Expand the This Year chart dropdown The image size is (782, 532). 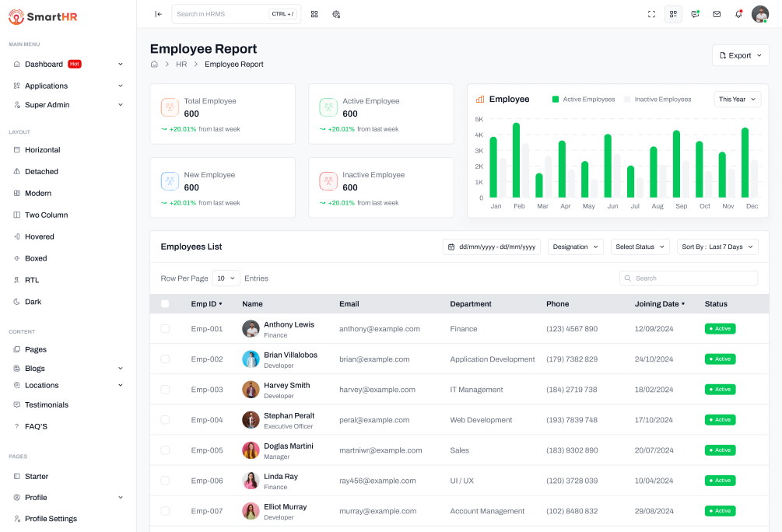(737, 100)
